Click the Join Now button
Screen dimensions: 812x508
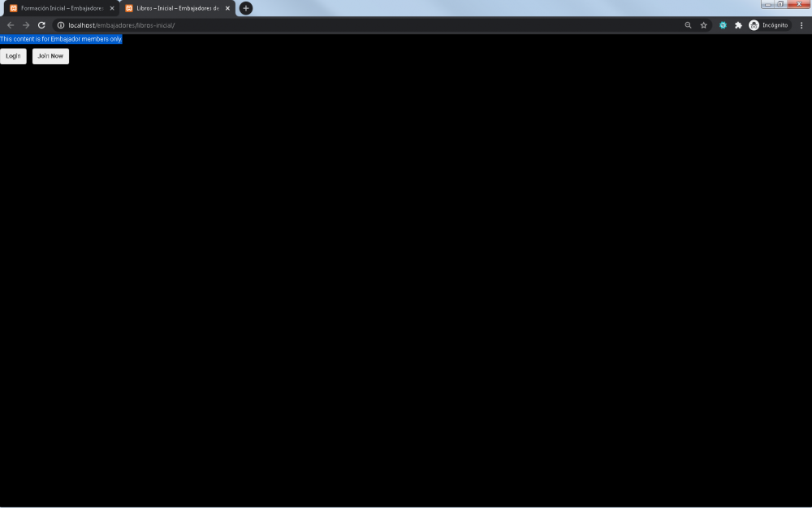point(50,56)
